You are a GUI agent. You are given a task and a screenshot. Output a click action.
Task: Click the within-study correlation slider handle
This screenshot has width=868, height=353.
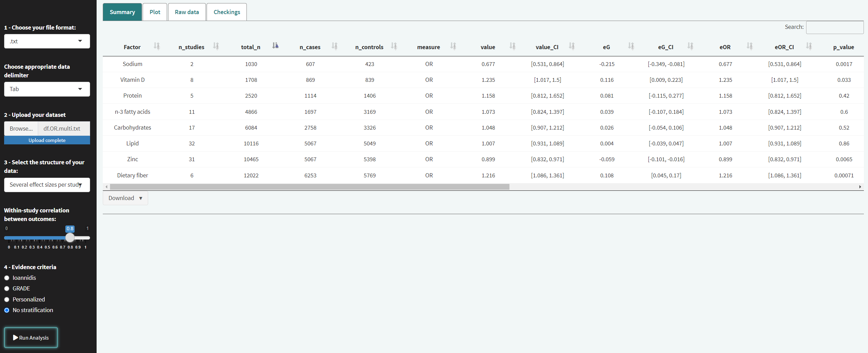70,238
